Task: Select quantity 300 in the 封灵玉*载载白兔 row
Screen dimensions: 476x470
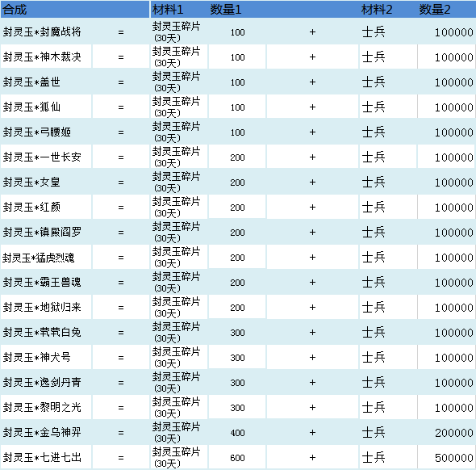Action: (237, 333)
